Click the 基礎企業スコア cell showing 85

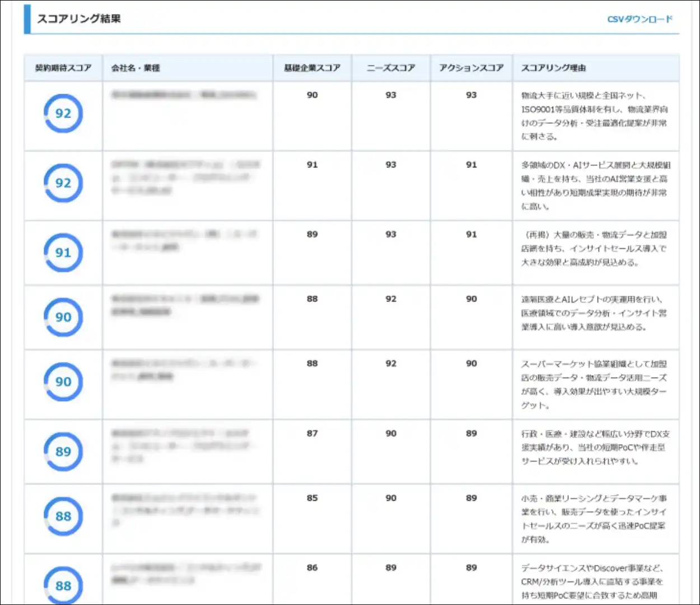[x=312, y=498]
